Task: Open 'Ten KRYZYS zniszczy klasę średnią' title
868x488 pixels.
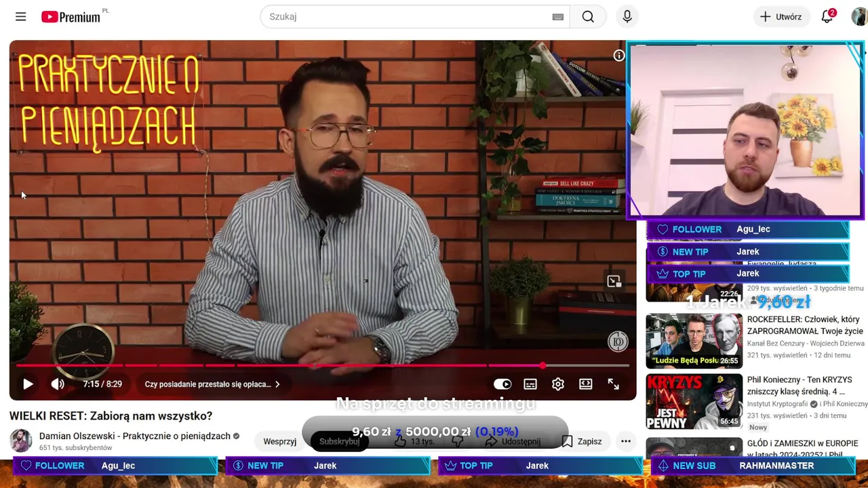Action: (x=800, y=386)
